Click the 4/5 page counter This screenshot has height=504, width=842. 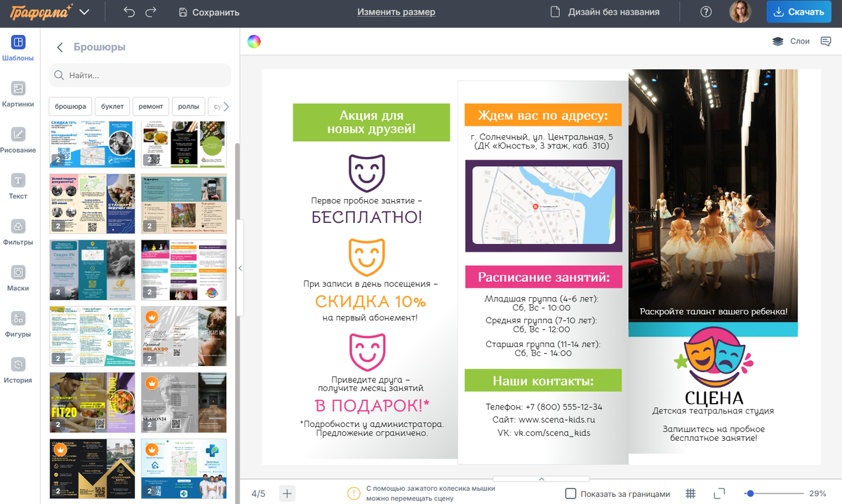258,493
